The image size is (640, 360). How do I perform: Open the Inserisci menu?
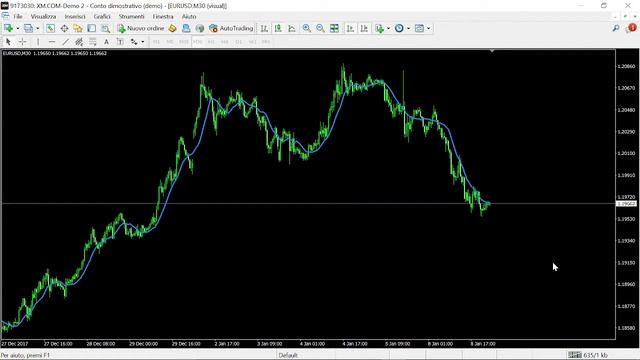[x=75, y=16]
